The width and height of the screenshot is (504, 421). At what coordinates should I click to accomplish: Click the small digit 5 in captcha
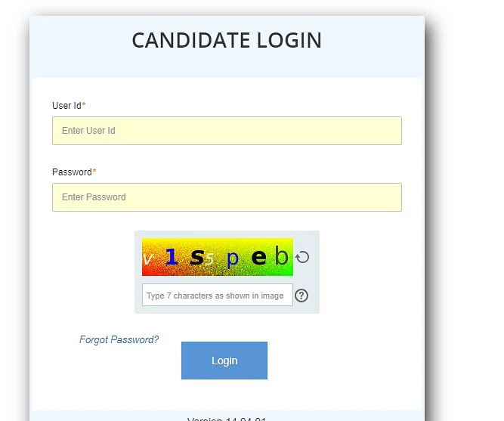210,261
